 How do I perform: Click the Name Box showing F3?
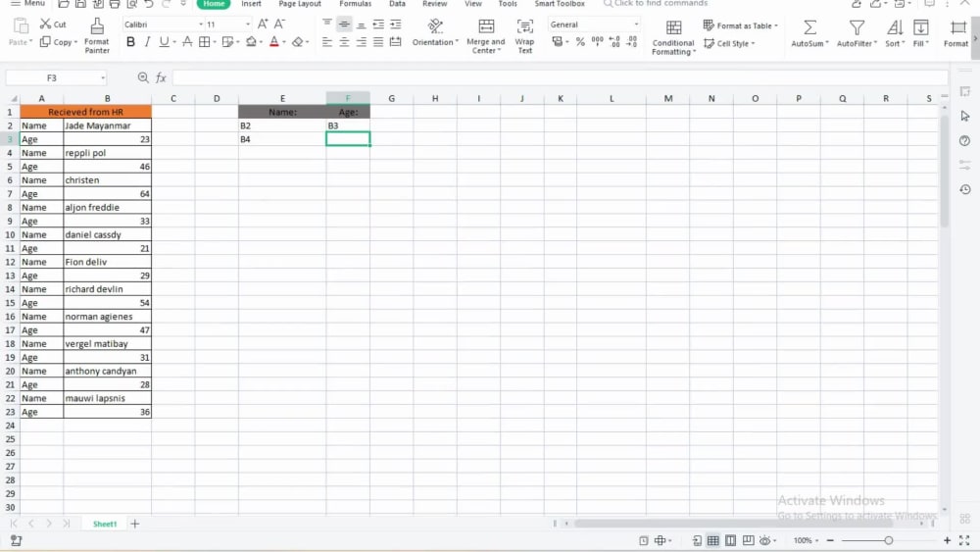pos(56,77)
